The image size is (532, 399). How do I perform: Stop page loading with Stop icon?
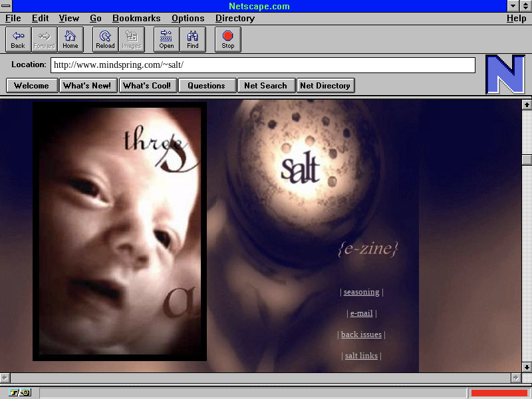[x=228, y=39]
